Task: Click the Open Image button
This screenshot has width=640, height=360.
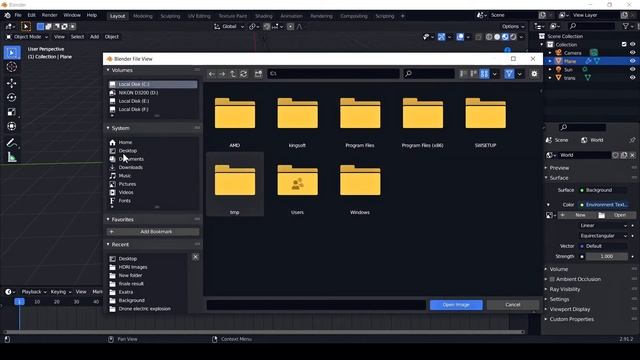Action: [x=456, y=305]
